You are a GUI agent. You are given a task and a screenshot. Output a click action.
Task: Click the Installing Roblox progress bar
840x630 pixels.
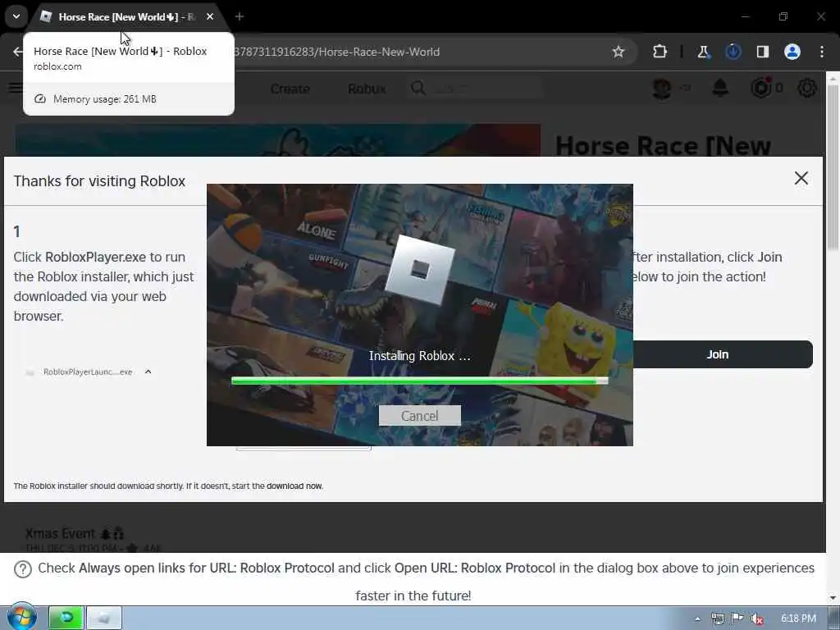419,381
